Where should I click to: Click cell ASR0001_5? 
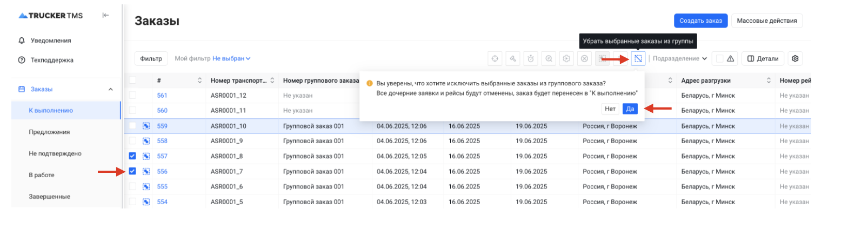[227, 201]
